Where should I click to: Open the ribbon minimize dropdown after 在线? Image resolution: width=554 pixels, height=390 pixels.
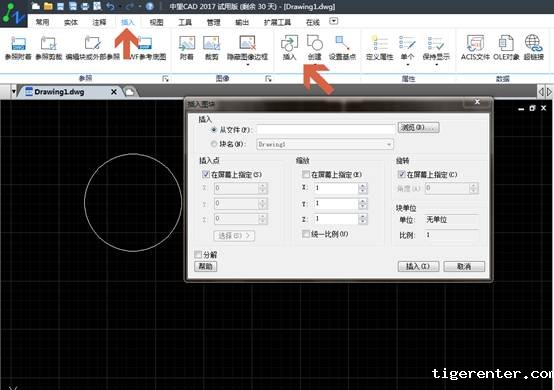[333, 21]
